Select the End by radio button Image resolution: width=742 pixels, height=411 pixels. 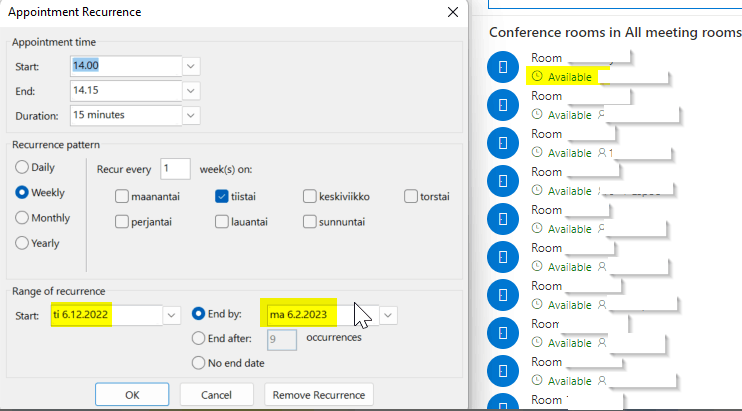click(x=198, y=314)
